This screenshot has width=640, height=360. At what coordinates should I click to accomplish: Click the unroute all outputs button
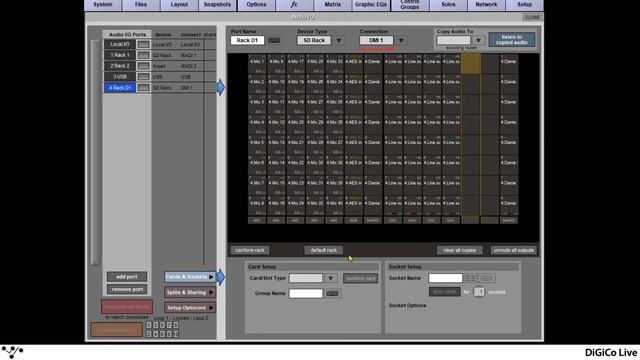pos(513,250)
